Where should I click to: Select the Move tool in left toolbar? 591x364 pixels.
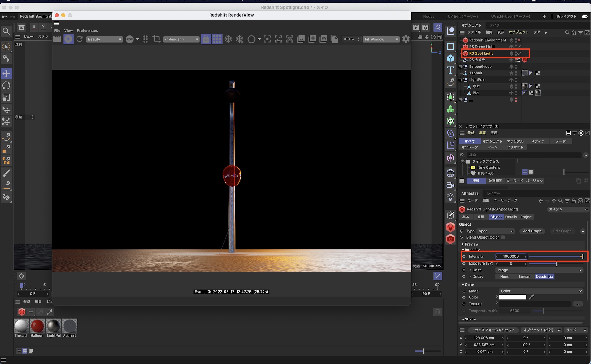[6, 74]
